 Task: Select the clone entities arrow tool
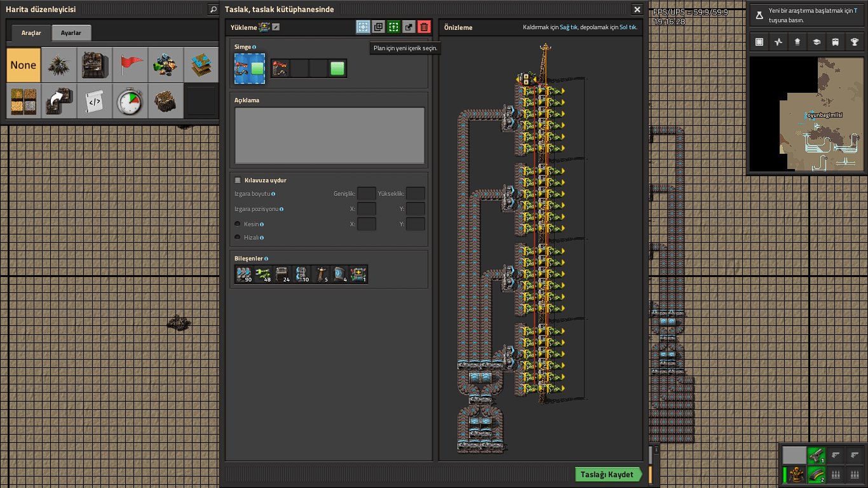pos(59,101)
